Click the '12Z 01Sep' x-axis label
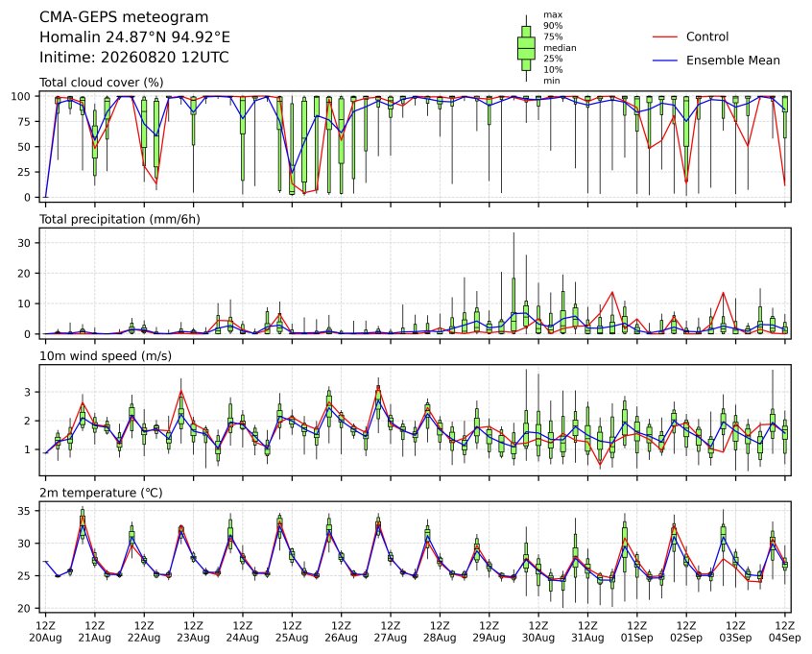Viewport: 812px width, 654px height. point(637,632)
